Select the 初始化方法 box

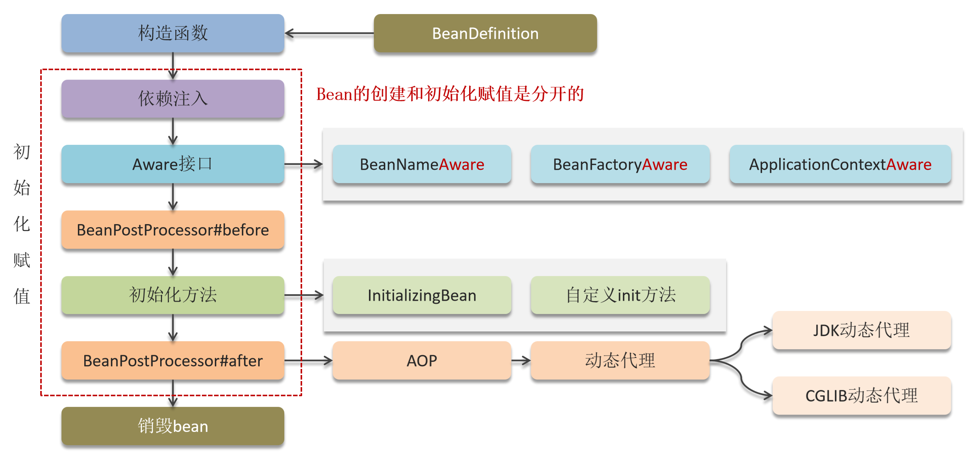coord(173,295)
